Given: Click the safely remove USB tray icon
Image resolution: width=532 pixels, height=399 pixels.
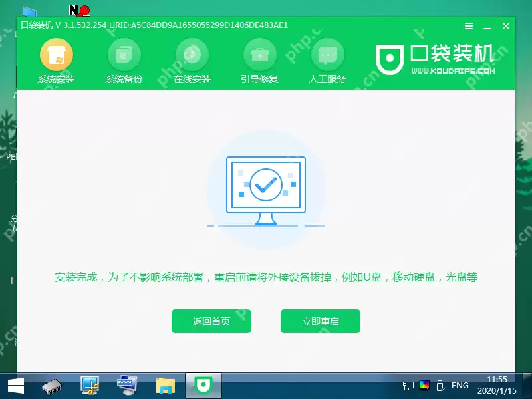Looking at the screenshot, I should coord(440,385).
